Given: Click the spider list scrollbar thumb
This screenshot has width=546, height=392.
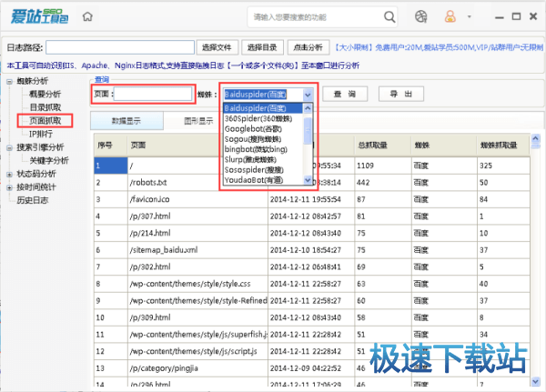Looking at the screenshot, I should tap(308, 131).
